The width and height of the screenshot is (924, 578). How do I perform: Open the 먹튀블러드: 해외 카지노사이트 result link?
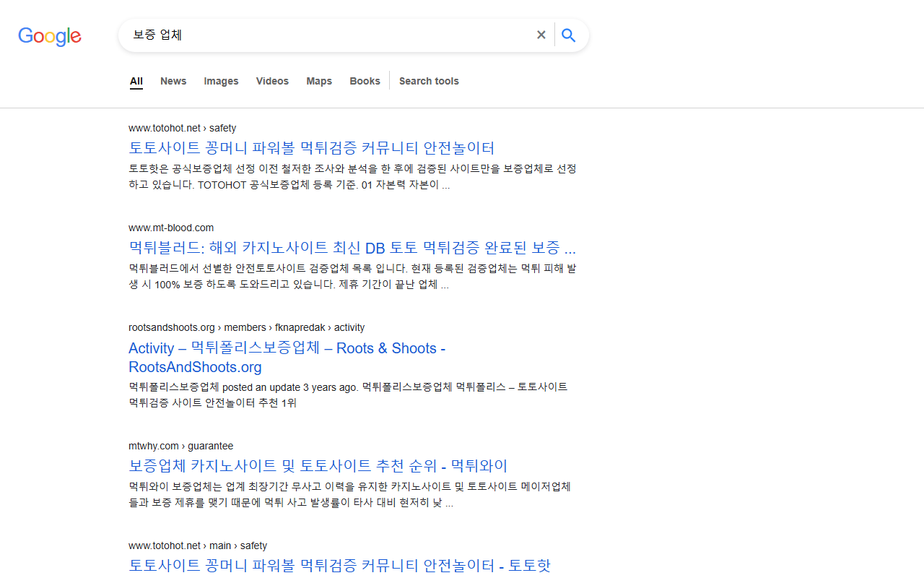click(352, 248)
